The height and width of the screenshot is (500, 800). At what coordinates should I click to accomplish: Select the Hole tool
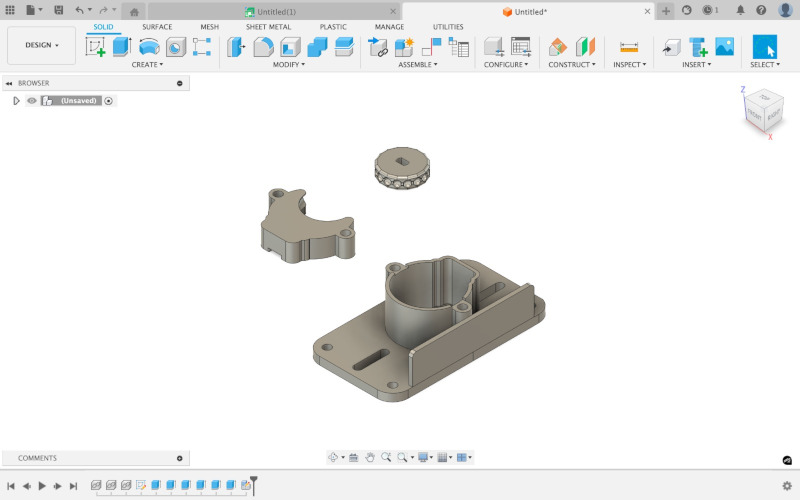(176, 47)
